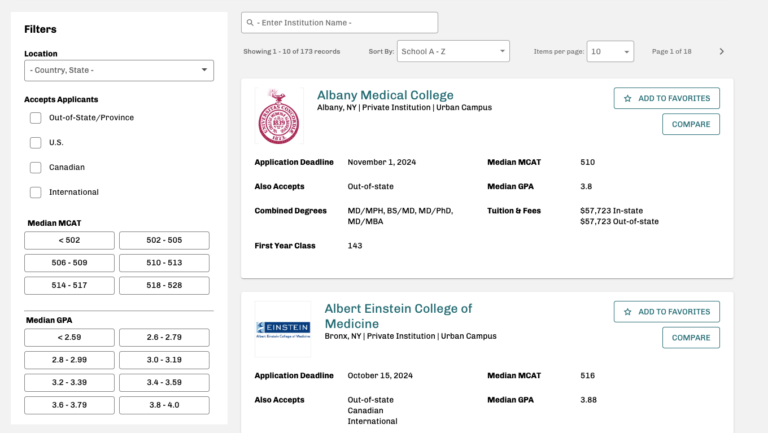Viewport: 768px width, 433px height.
Task: Check the U.S. applicants checkbox
Action: point(35,143)
